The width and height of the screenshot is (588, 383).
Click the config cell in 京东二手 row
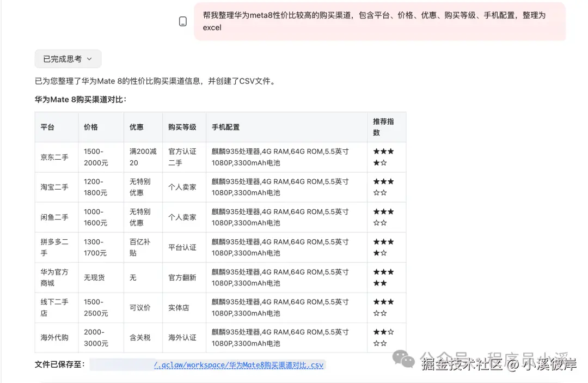[x=286, y=157]
